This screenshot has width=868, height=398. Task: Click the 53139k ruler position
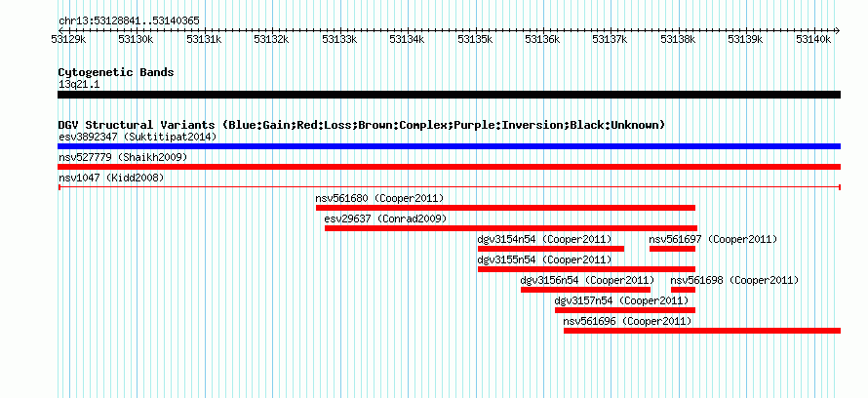point(746,39)
